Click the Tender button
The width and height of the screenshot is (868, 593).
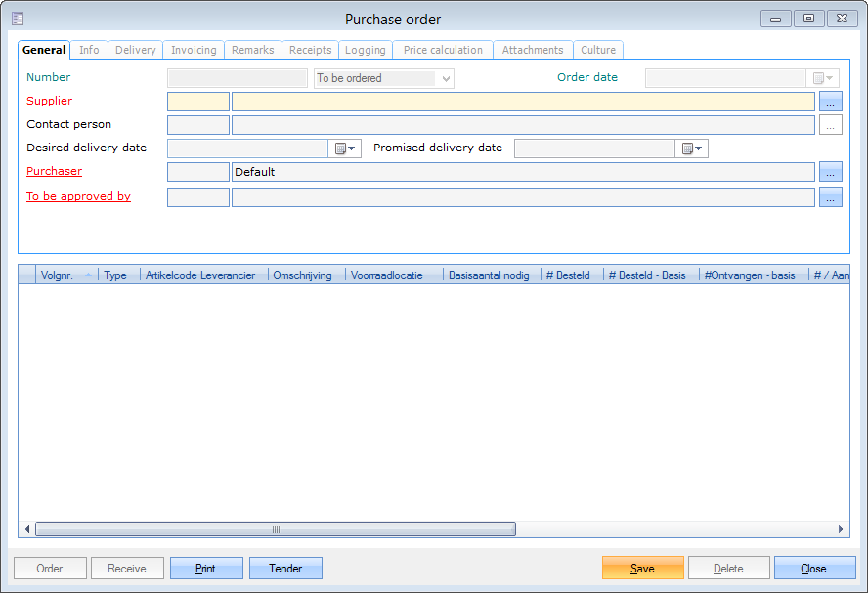pos(285,569)
